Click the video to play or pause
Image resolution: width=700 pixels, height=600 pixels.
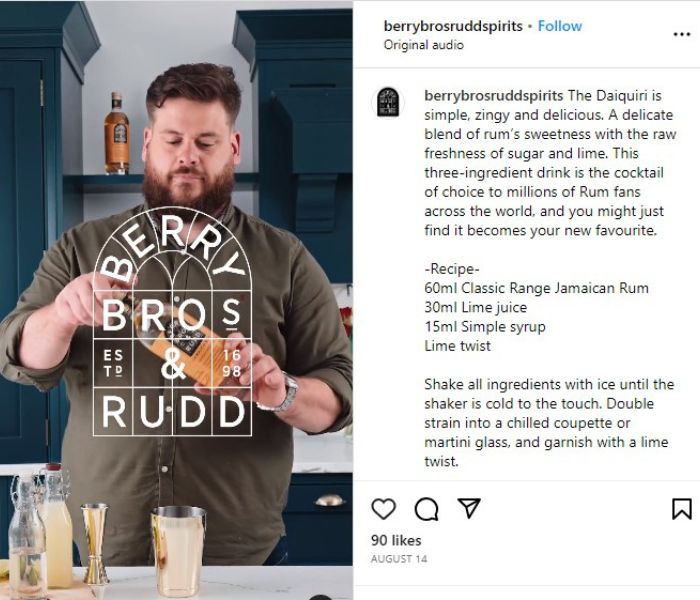point(176,300)
